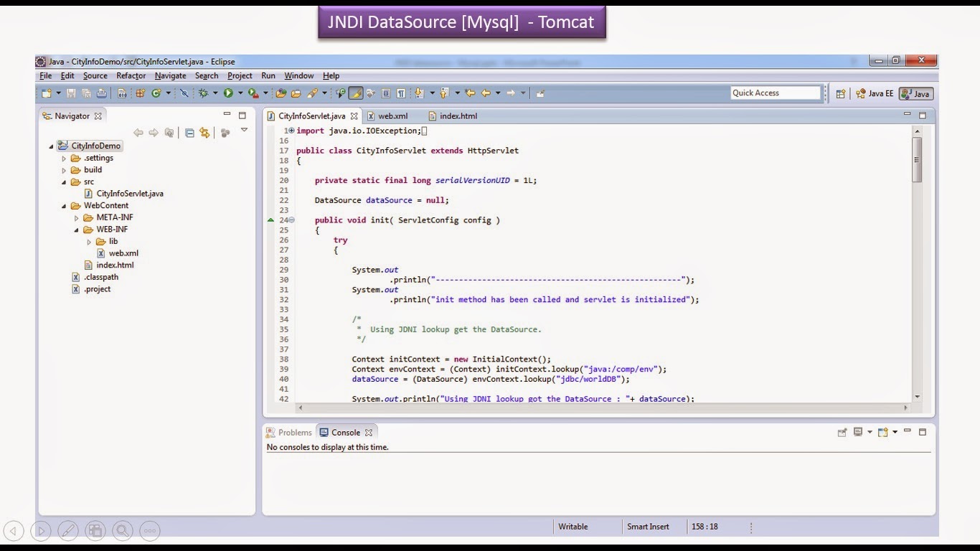This screenshot has width=980, height=551.
Task: Toggle Show Whitespace Characters pilcrow icon
Action: click(x=401, y=93)
